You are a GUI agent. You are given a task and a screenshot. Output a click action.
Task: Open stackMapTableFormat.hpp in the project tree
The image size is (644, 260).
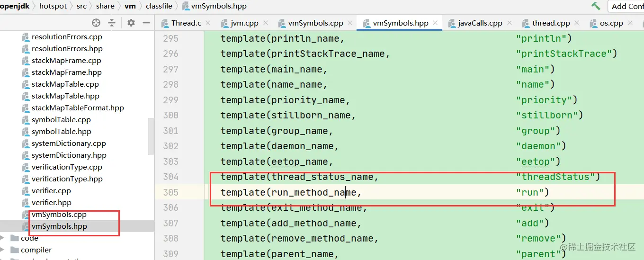click(x=78, y=108)
